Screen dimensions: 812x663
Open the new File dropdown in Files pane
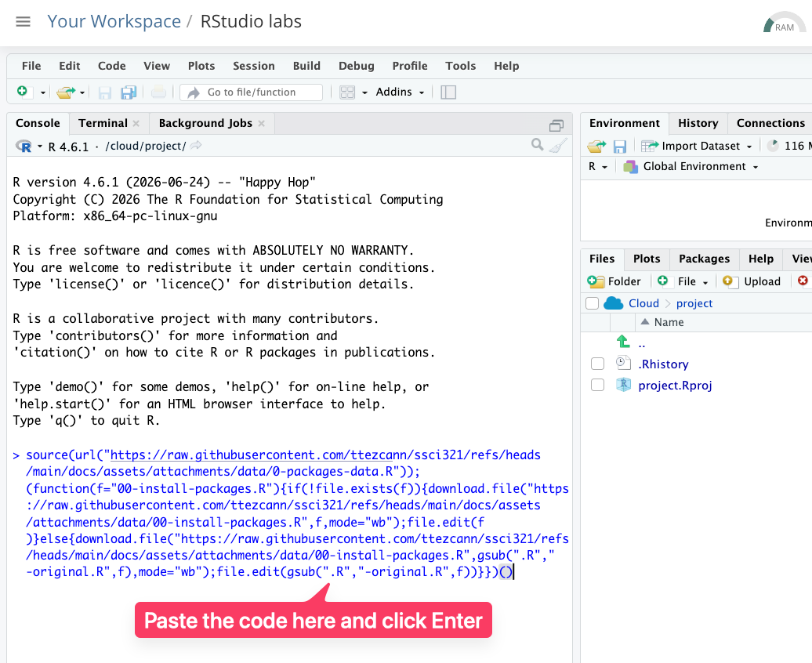(683, 281)
